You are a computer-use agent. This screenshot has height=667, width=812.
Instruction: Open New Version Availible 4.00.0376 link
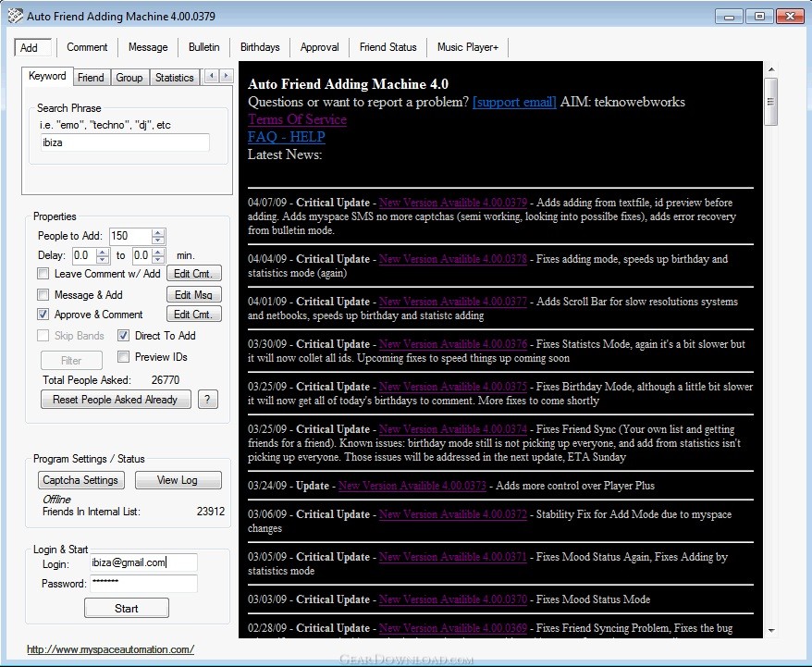coord(453,344)
